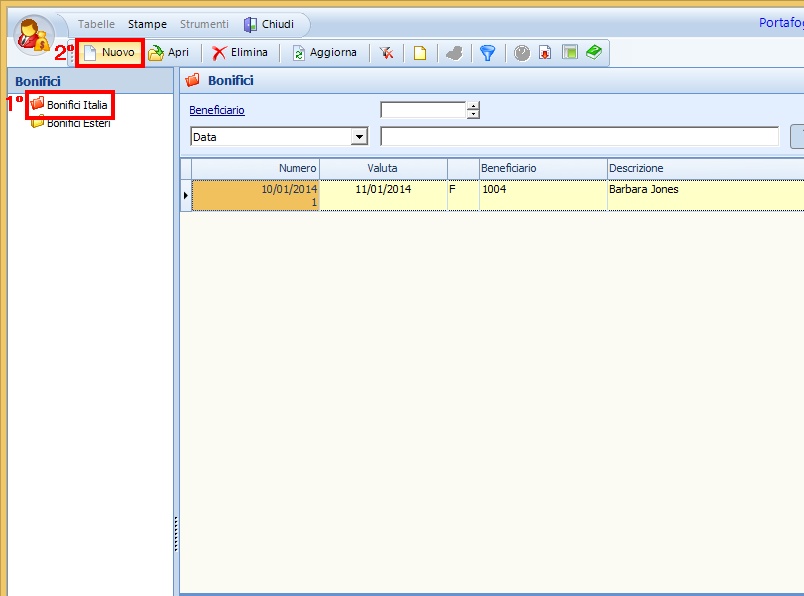Click the gray round clock icon

pos(522,53)
